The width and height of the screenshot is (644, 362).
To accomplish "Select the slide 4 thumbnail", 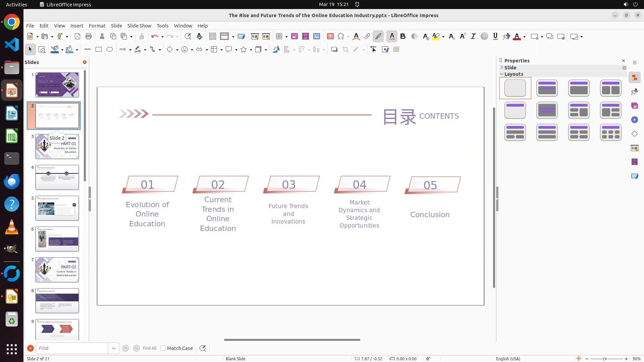I will (57, 177).
